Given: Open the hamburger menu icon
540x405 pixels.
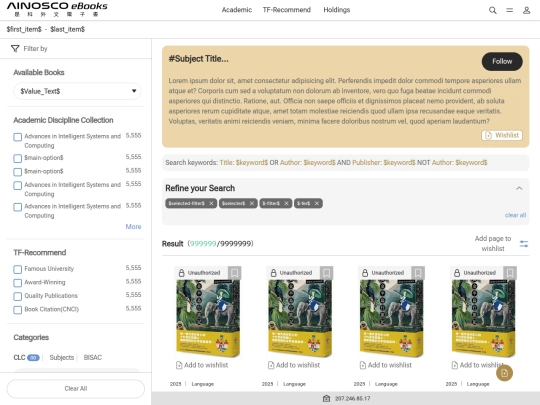Looking at the screenshot, I should [509, 10].
